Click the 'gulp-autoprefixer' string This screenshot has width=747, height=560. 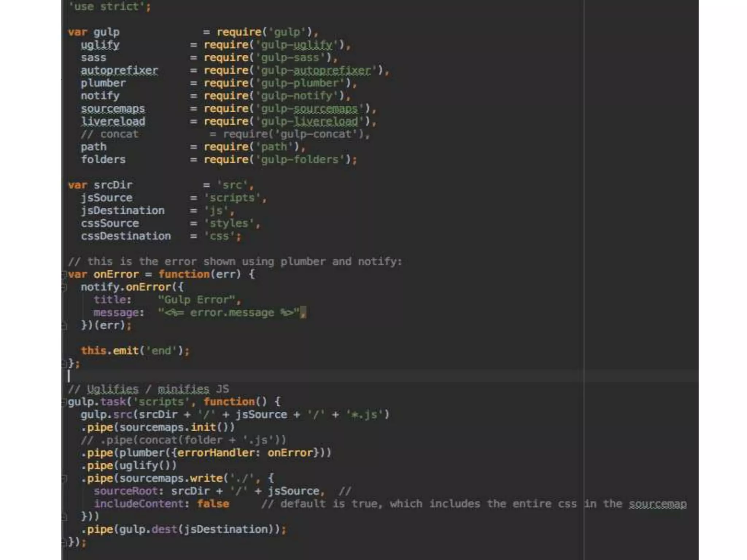pos(316,70)
